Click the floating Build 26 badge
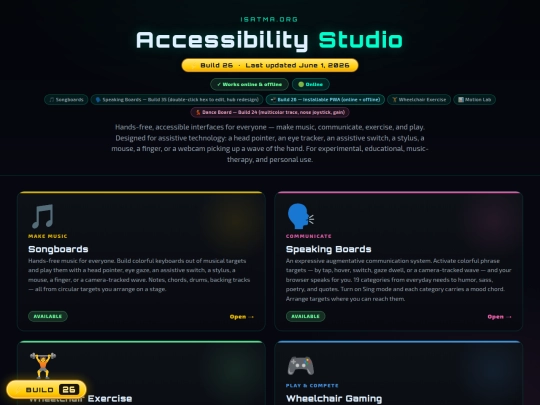The height and width of the screenshot is (405, 540). pos(46,390)
